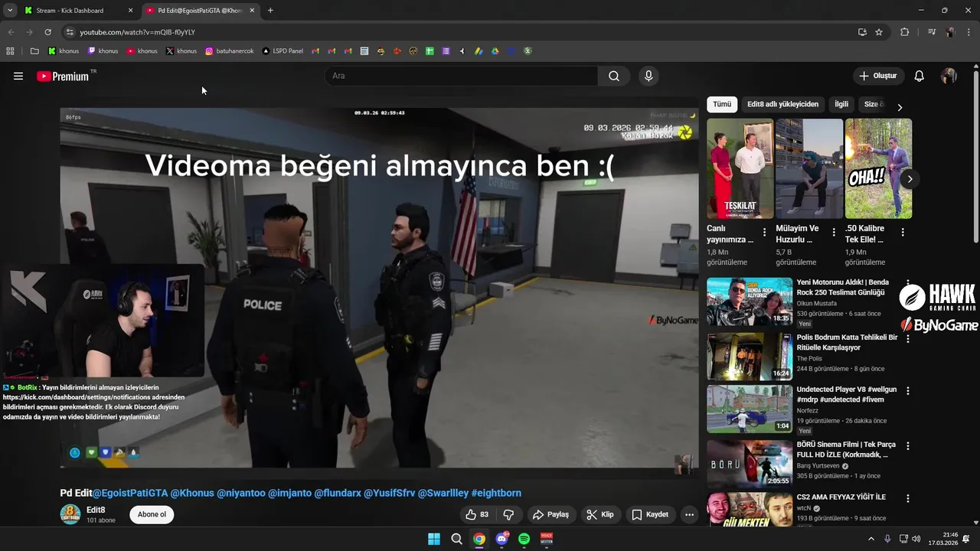Screen dimensions: 980x551
Task: Open the YouTube account avatar menu
Action: click(x=949, y=76)
